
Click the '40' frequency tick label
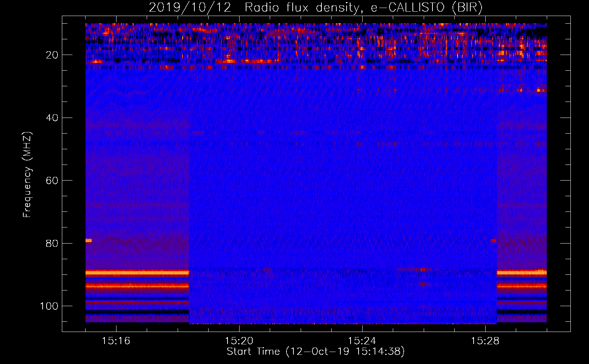[52, 118]
